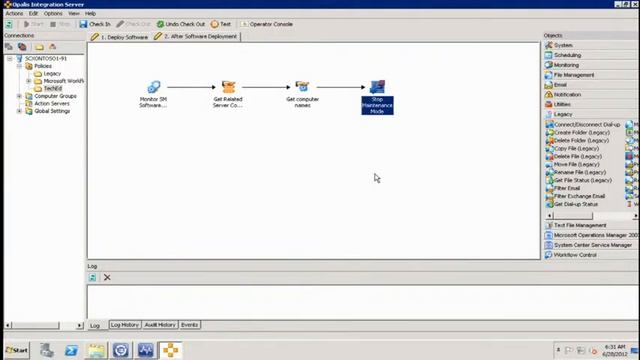Select the Stop Maintenance Mode activity icon
This screenshot has width=640, height=360.
(x=377, y=87)
